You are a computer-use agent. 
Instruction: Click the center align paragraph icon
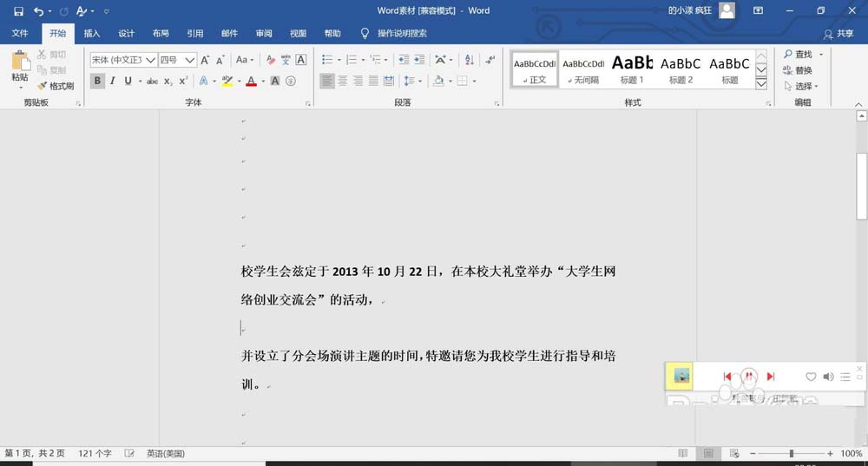click(343, 81)
